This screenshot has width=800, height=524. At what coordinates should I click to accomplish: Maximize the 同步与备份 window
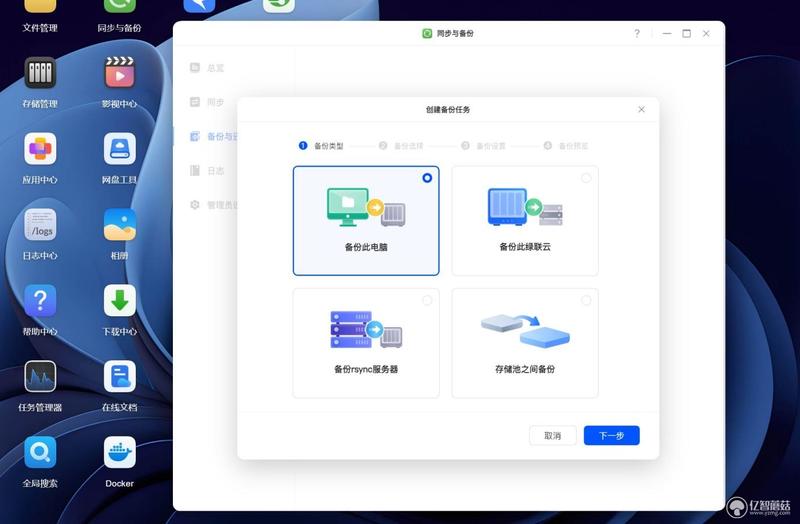point(687,34)
